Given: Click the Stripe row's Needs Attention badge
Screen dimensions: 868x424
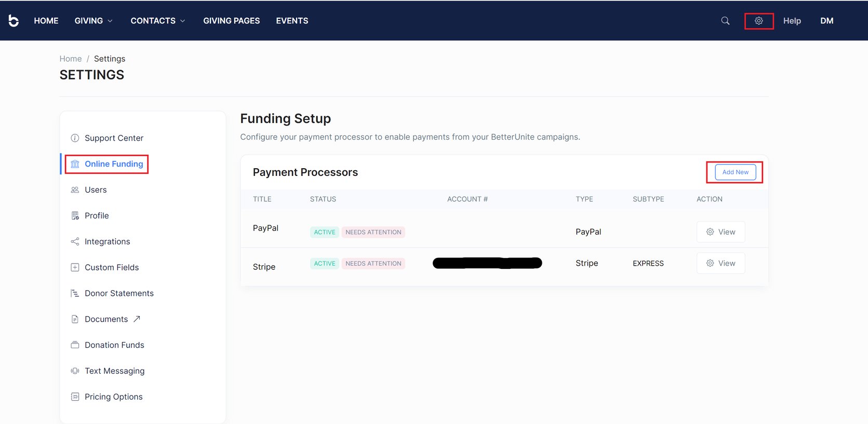Looking at the screenshot, I should click(x=373, y=263).
